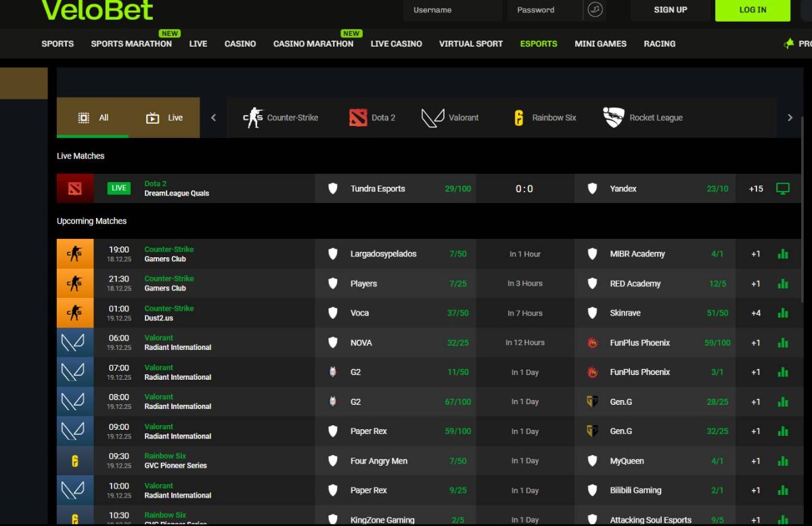Choose the Rainbow Six icon filter
Image resolution: width=812 pixels, height=526 pixels.
(519, 118)
